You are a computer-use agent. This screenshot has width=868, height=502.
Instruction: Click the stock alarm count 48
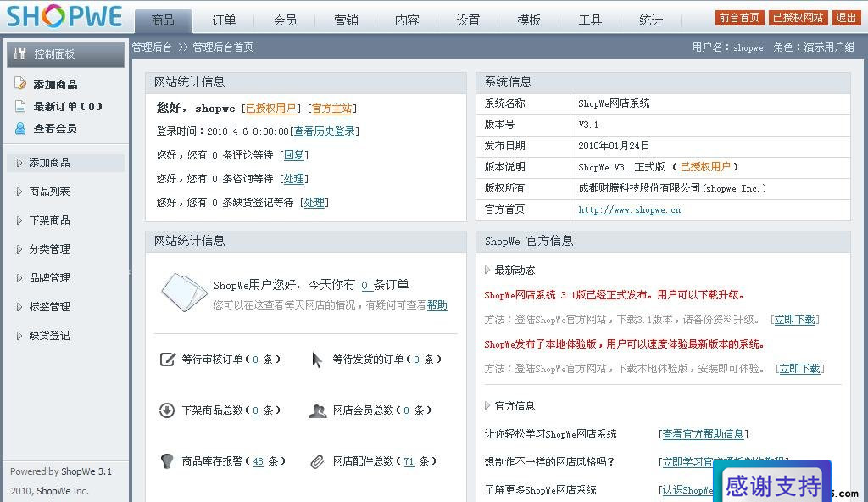258,461
